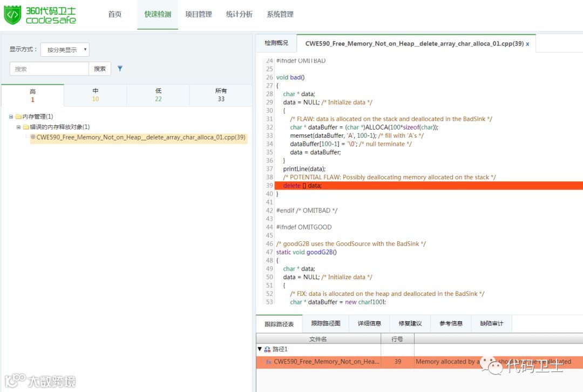Click '#endif /* OMITBAD */' line

307,211
